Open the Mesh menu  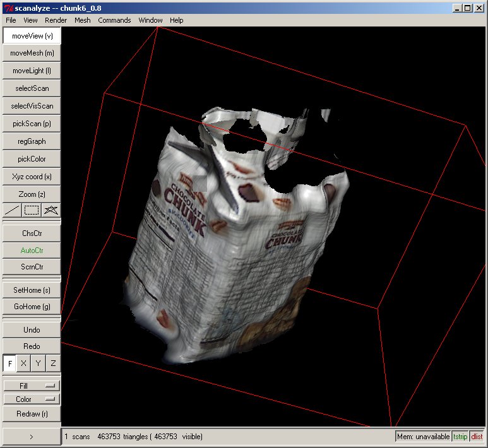click(x=83, y=20)
